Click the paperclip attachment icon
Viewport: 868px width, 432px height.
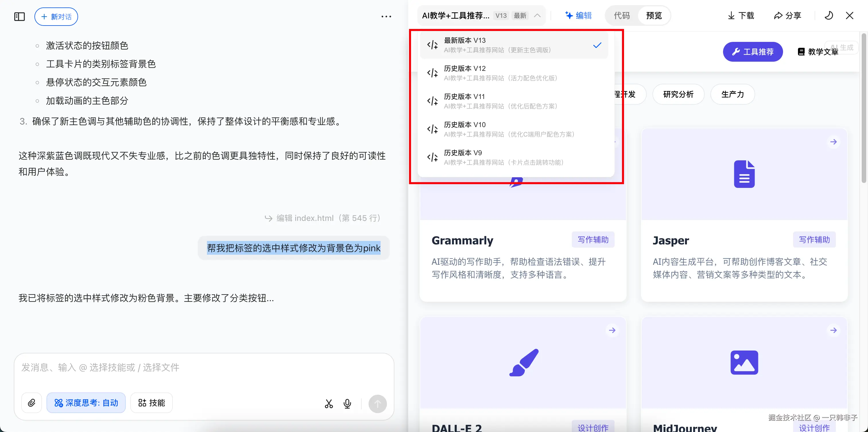click(x=32, y=403)
